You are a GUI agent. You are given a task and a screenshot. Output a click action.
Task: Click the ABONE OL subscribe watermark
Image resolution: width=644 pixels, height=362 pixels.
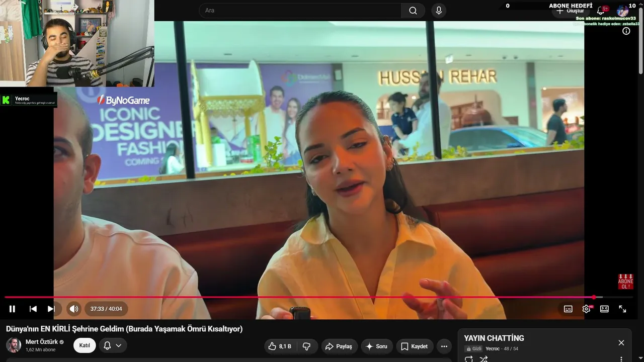(x=625, y=282)
